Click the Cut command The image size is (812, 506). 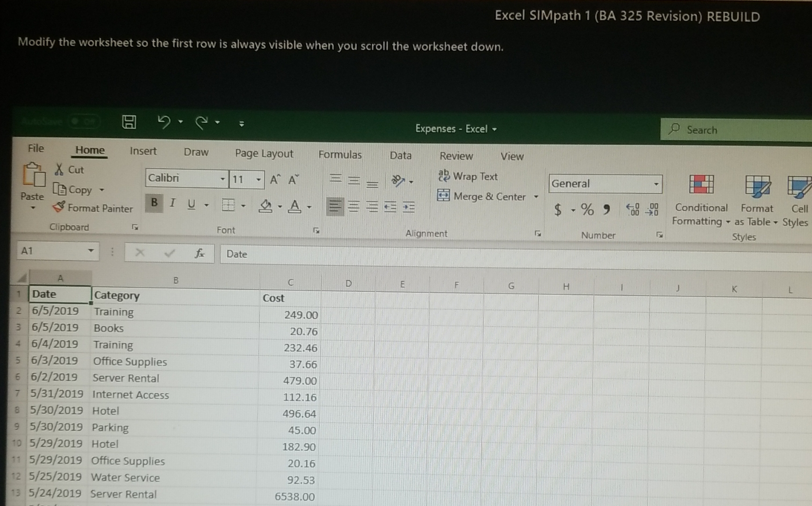(75, 170)
